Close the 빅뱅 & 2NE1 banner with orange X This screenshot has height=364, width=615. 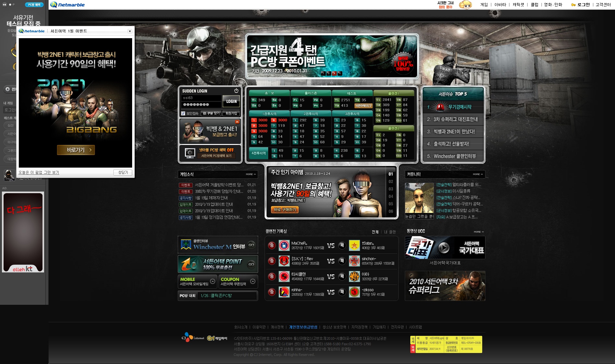pyautogui.click(x=237, y=122)
